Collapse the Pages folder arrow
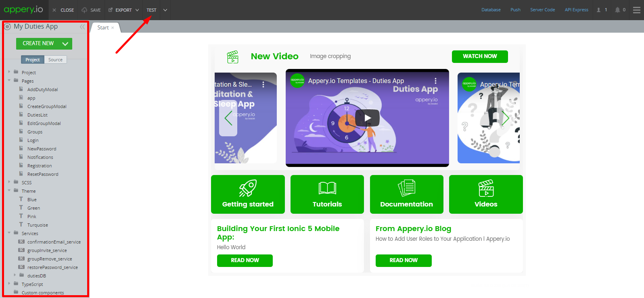This screenshot has height=298, width=644. [x=9, y=80]
